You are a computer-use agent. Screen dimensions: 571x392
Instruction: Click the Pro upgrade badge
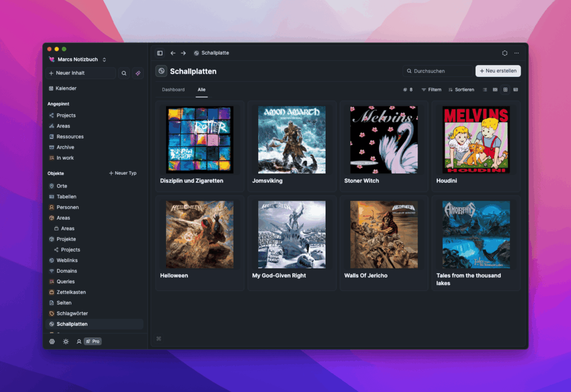tap(93, 342)
